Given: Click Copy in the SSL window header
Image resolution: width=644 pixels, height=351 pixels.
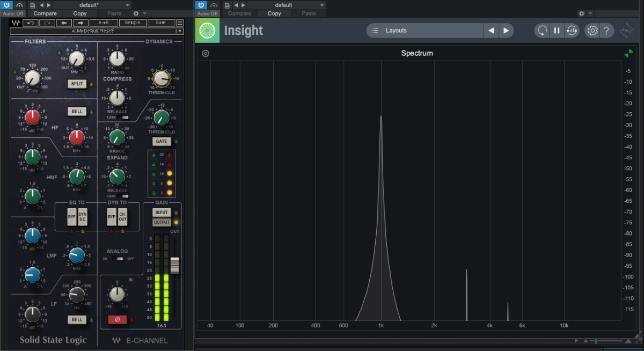Looking at the screenshot, I should (80, 13).
